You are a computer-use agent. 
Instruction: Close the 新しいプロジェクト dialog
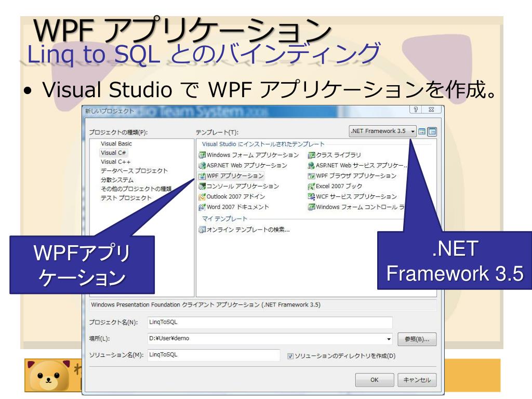pyautogui.click(x=431, y=109)
